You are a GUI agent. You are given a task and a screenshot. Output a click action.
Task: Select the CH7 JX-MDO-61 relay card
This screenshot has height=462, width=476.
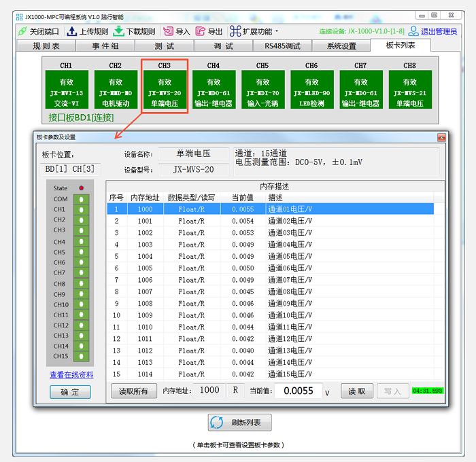click(361, 89)
